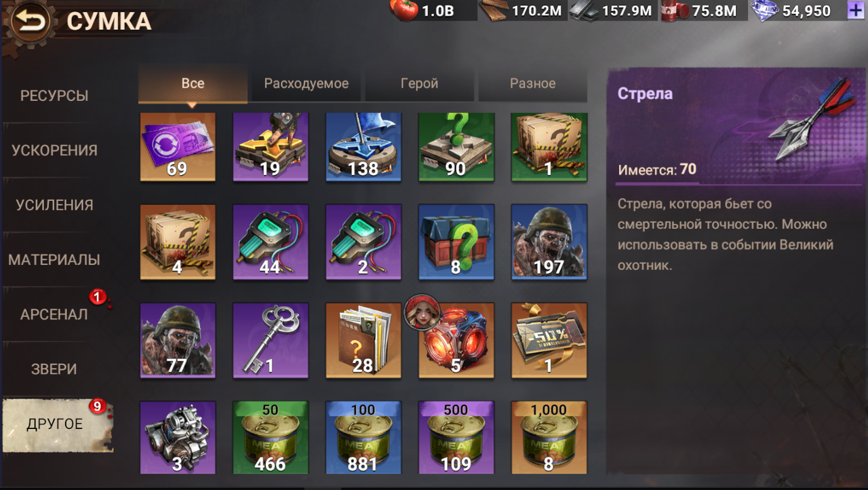Open the РЕСУРСЫ category
The image size is (868, 490).
[54, 96]
